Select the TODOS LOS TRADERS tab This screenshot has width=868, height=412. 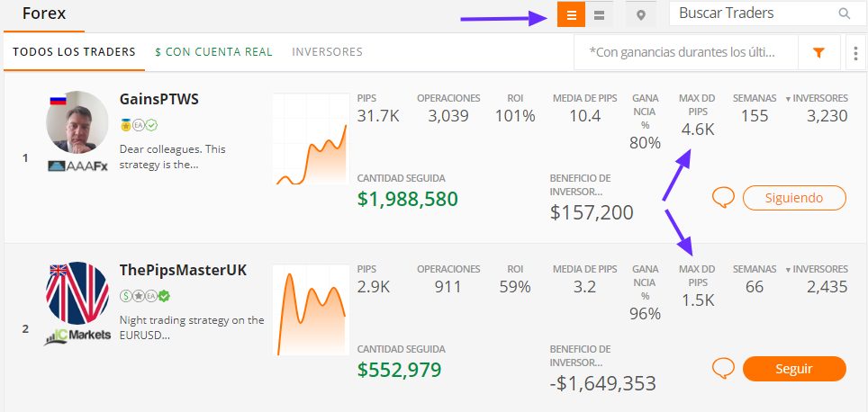[x=74, y=52]
